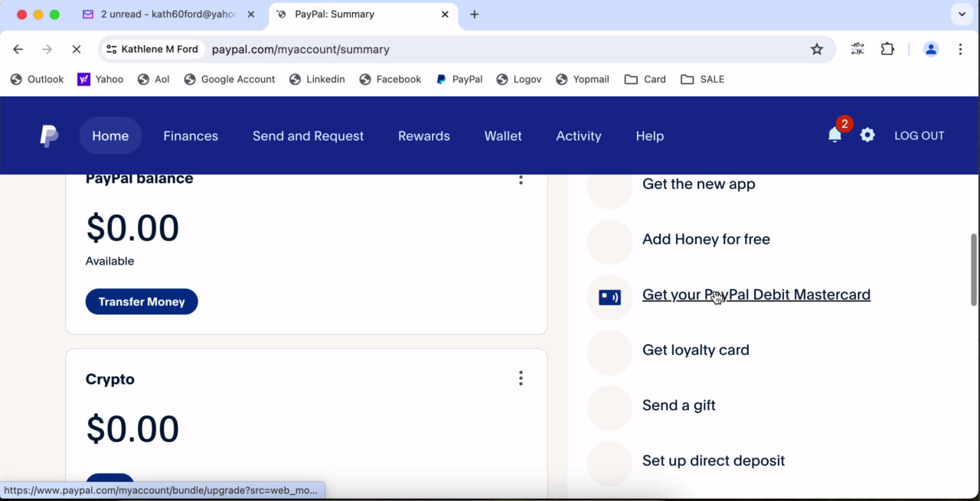980x501 pixels.
Task: Open the Finances menu
Action: tap(191, 136)
